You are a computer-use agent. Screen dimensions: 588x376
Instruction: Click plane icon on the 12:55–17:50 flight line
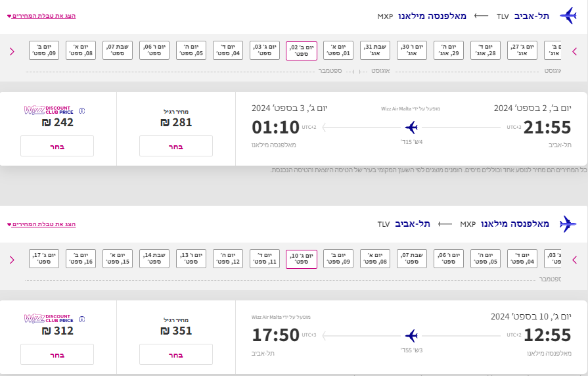click(412, 336)
